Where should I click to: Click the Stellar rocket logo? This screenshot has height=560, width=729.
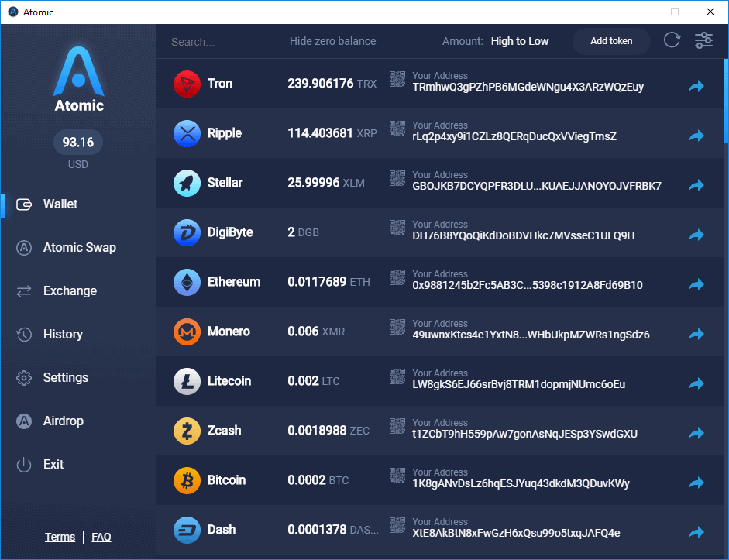click(x=187, y=183)
